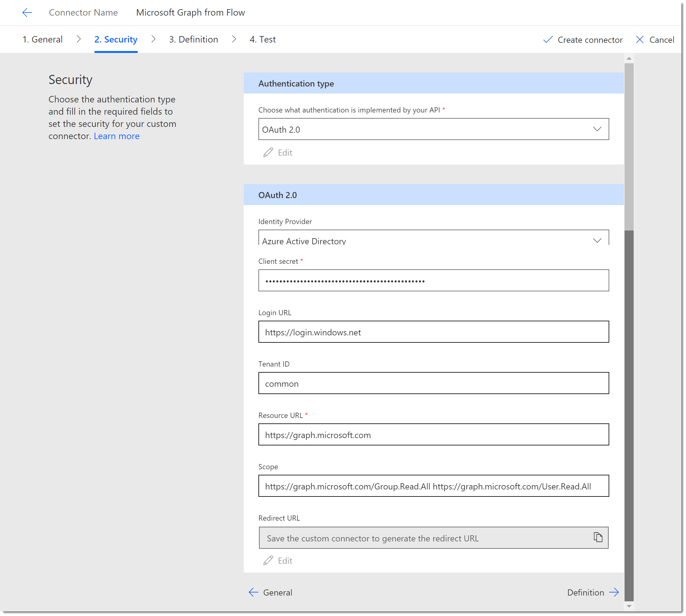Click the scrollbar up arrow
The height and width of the screenshot is (616, 686).
(629, 59)
